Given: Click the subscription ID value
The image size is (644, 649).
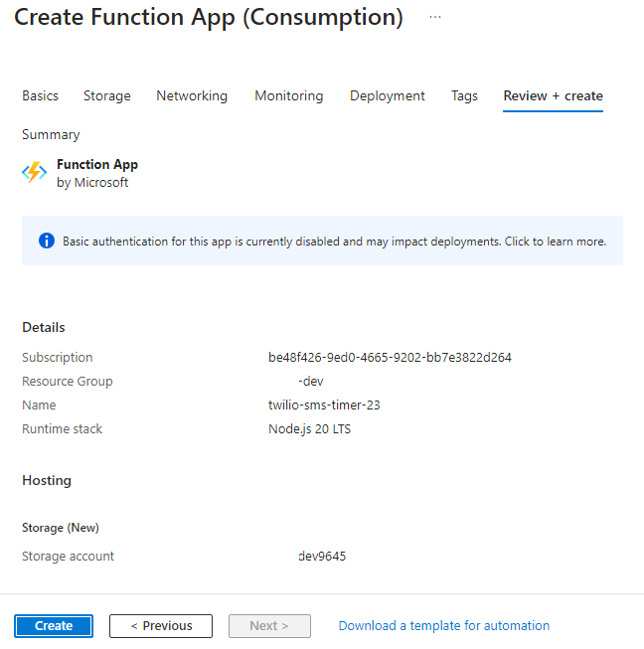Looking at the screenshot, I should coord(383,358).
